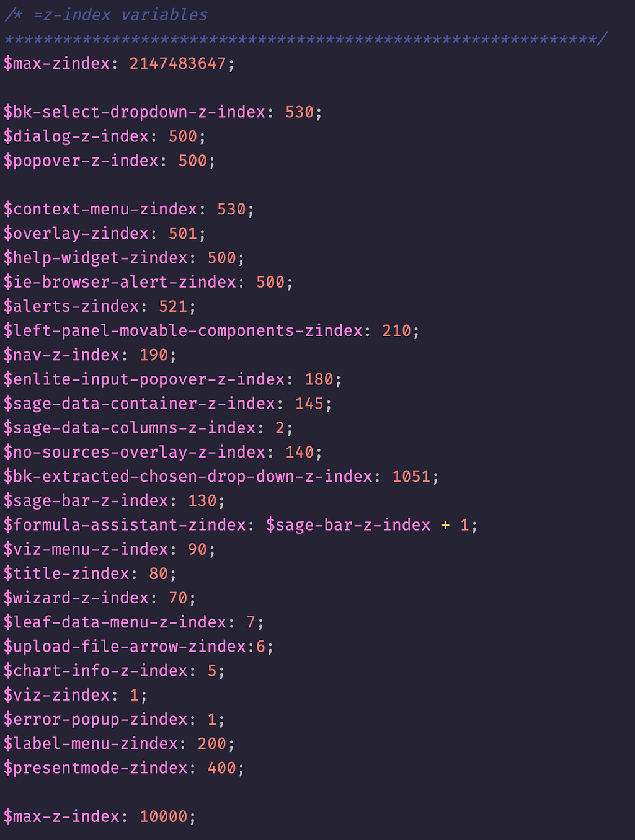Click the $context-menu-zindex variable
Viewport: 635px width, 840px height.
click(x=100, y=210)
